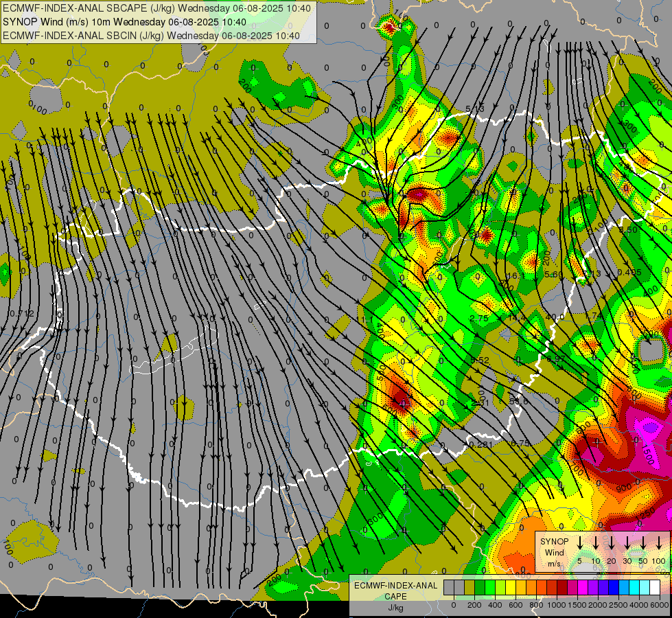The image size is (672, 618).
Task: Click the 2000 tick label on CAPE legend
Action: (597, 605)
